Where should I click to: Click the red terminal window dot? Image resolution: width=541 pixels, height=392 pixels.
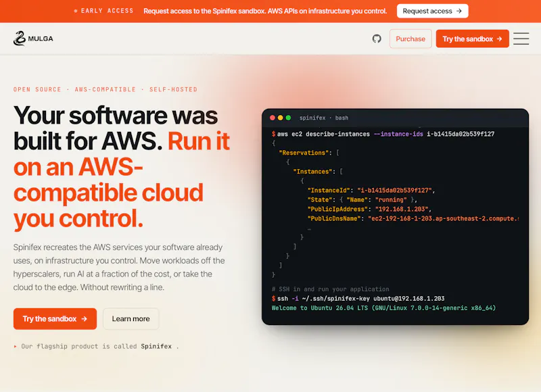(273, 118)
